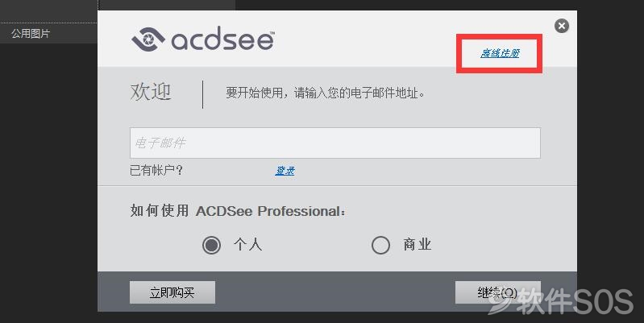Follow the 登录 sign-in link
The height and width of the screenshot is (323, 644).
pos(285,171)
